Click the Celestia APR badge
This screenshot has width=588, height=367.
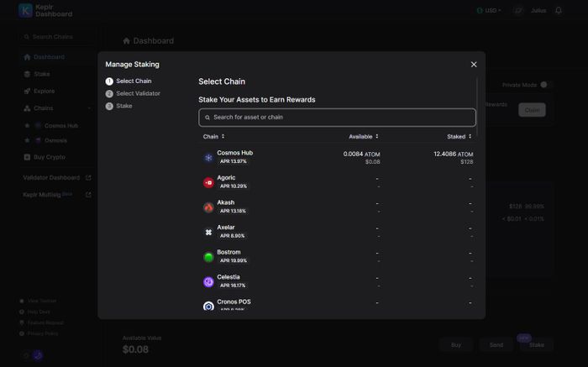tap(233, 286)
